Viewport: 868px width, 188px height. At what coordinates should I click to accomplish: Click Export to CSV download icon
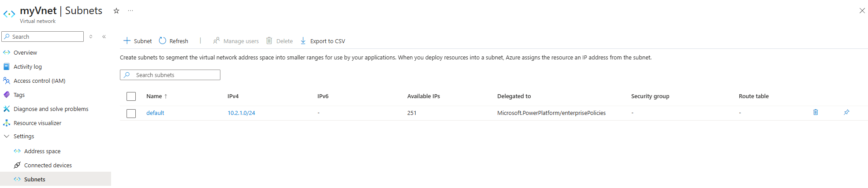pos(303,41)
